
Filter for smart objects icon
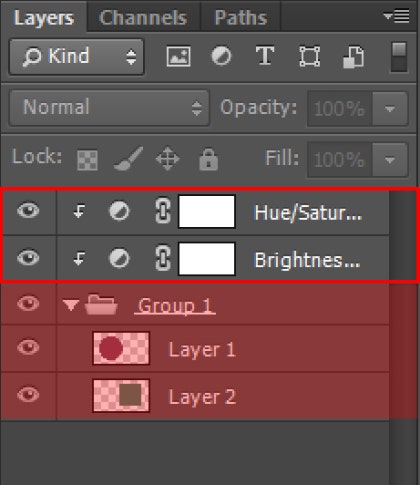click(x=353, y=57)
